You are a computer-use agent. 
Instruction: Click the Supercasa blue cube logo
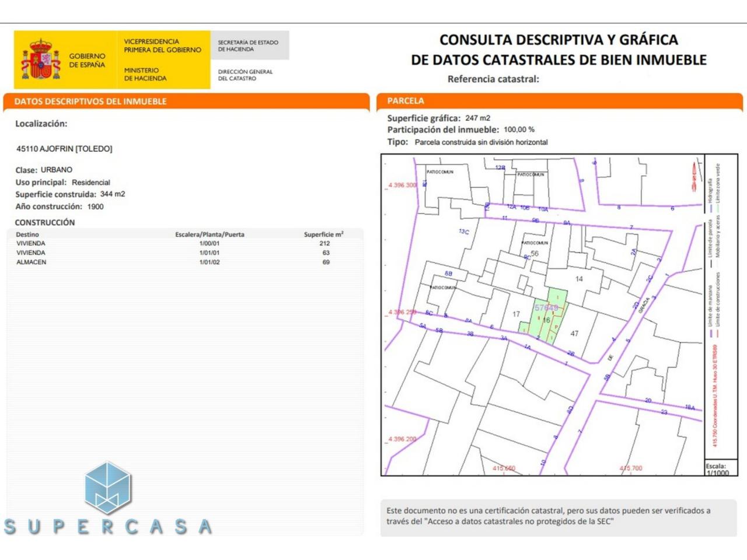[x=108, y=488]
